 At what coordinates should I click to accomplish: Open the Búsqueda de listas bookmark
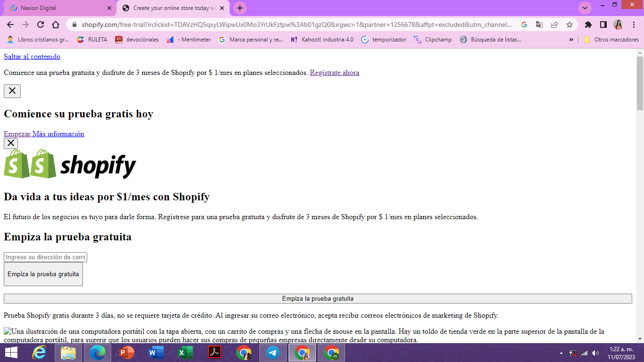pos(491,40)
